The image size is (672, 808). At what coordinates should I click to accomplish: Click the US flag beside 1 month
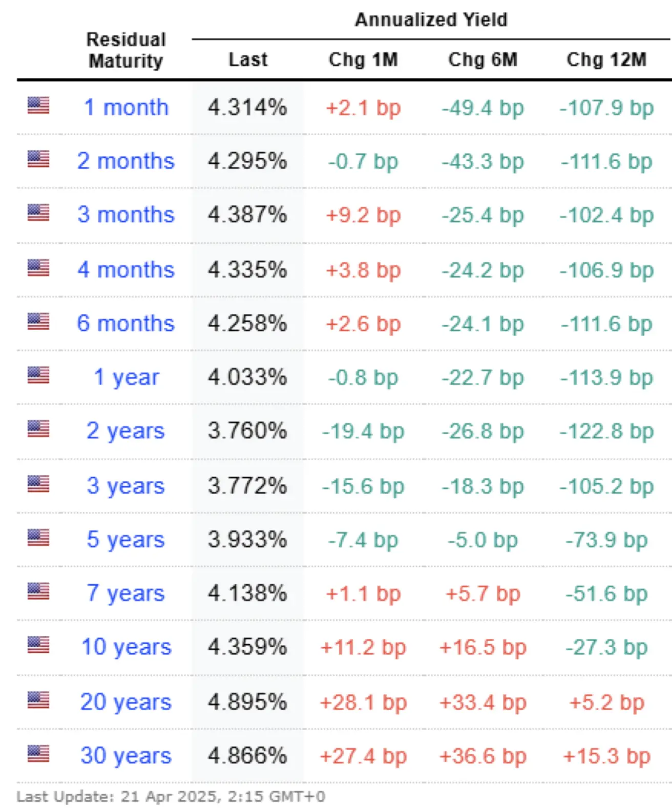click(x=38, y=105)
